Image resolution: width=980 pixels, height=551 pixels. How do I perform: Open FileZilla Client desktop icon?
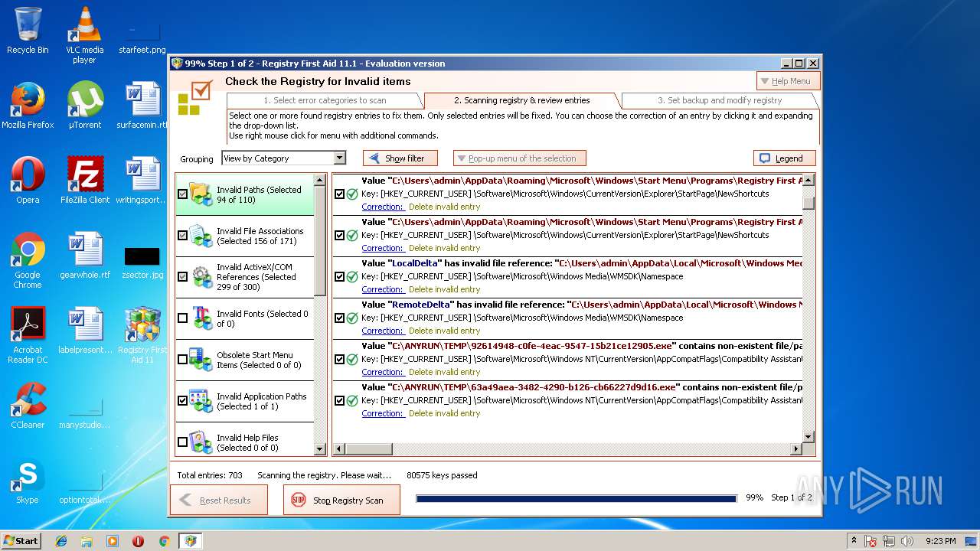point(85,181)
